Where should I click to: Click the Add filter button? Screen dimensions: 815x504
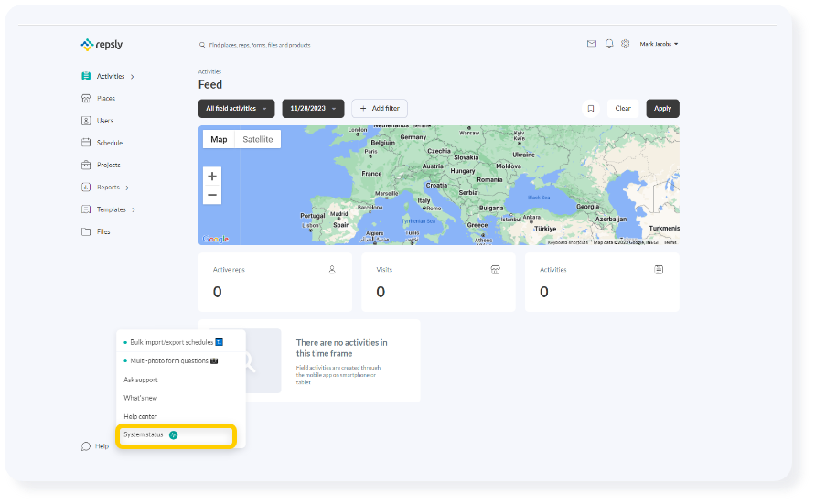tap(380, 108)
